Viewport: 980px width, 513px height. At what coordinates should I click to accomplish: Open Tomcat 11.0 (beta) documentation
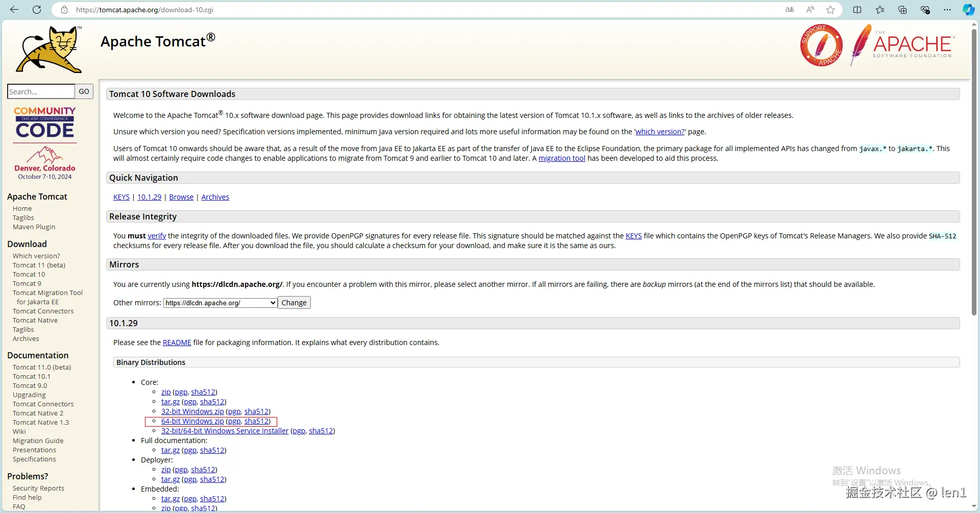click(x=42, y=368)
